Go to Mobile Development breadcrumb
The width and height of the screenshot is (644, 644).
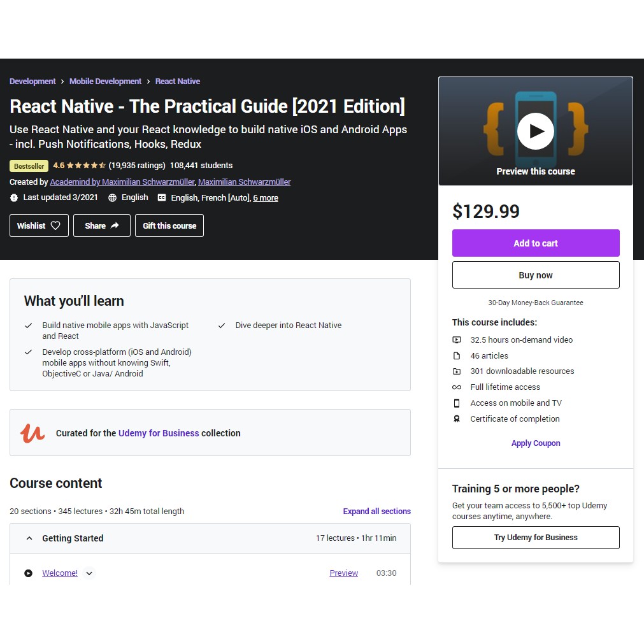click(105, 82)
